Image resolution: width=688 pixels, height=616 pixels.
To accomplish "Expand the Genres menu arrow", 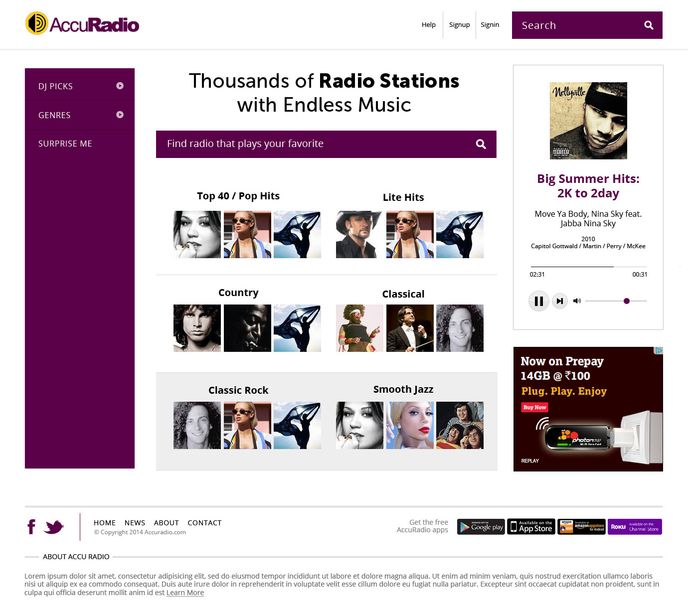I will coord(120,115).
